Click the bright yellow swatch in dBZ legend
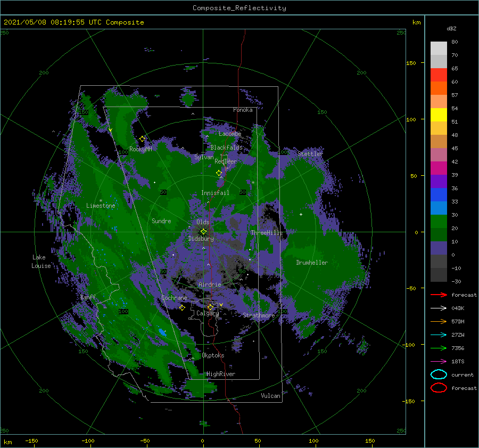 click(x=439, y=115)
